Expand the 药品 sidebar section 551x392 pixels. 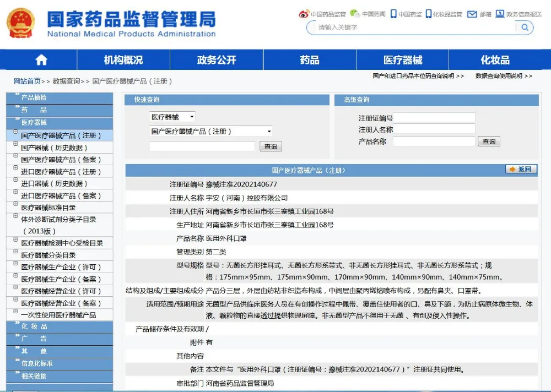pyautogui.click(x=60, y=110)
